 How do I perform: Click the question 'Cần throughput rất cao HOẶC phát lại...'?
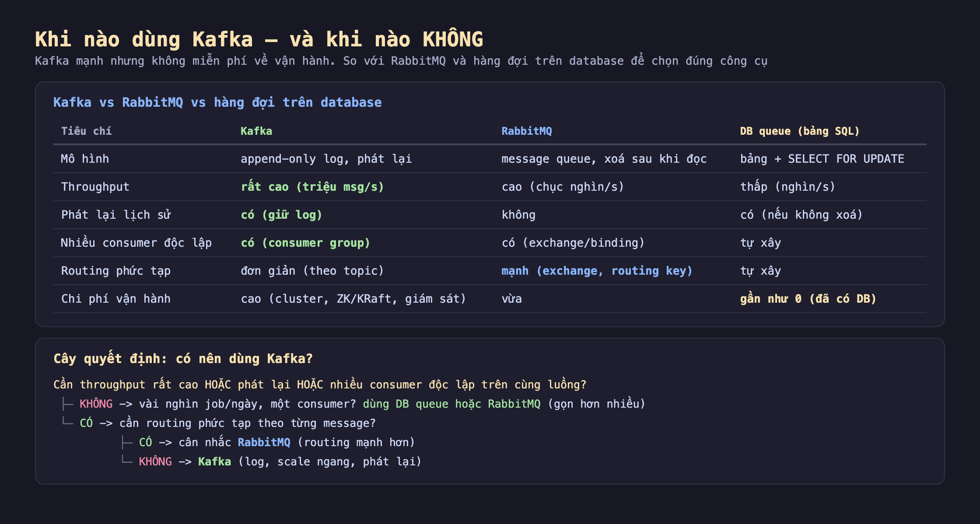320,384
